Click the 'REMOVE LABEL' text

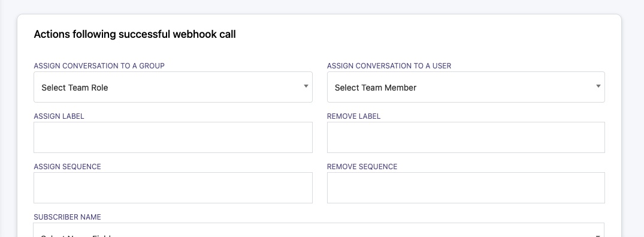353,116
